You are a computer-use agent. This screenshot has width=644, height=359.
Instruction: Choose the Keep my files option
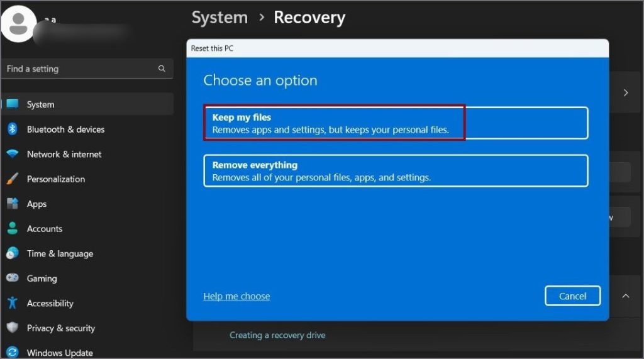tap(396, 123)
